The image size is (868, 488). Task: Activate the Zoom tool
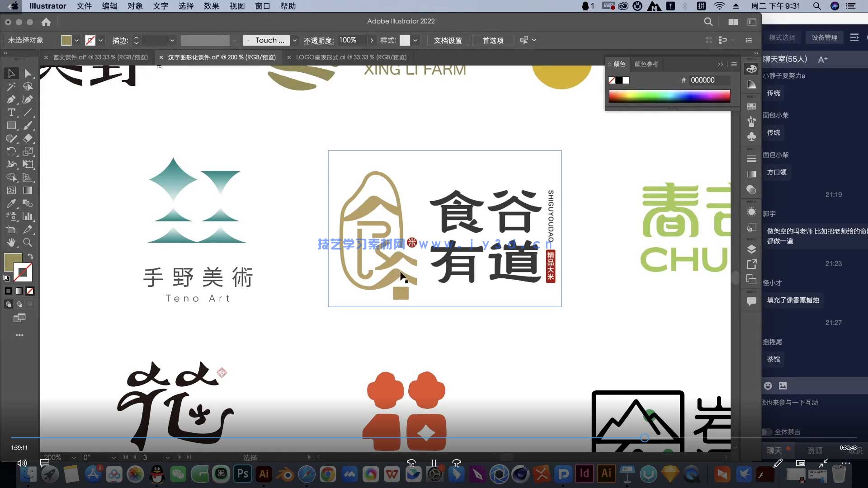(28, 243)
